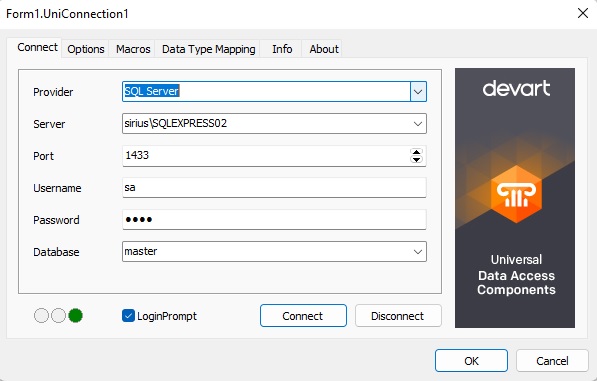Viewport: 597px width, 381px height.
Task: Click the Connect button
Action: click(x=303, y=316)
